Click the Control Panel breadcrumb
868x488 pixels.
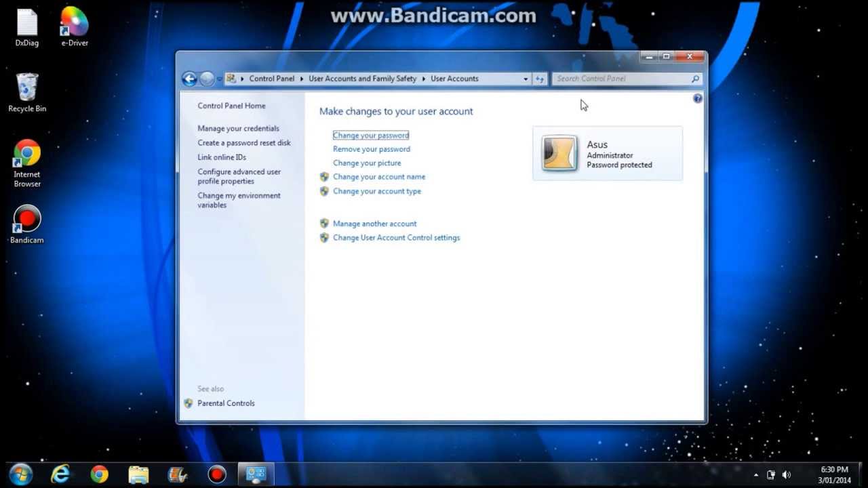click(272, 79)
